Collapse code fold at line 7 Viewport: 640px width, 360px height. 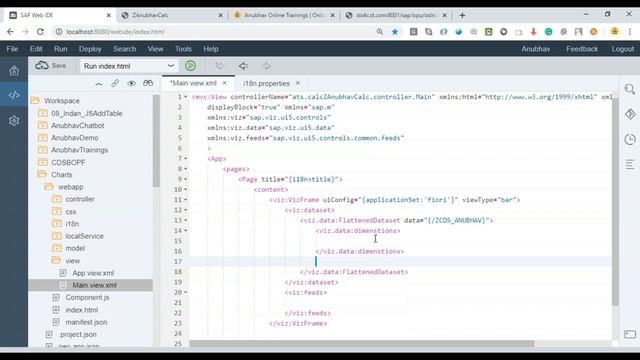pyautogui.click(x=186, y=158)
